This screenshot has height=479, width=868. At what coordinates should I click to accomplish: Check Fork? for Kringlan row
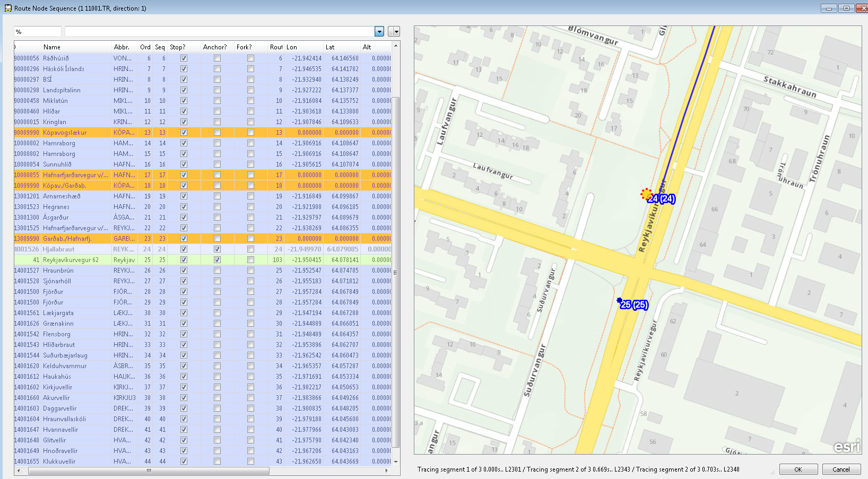coord(250,122)
